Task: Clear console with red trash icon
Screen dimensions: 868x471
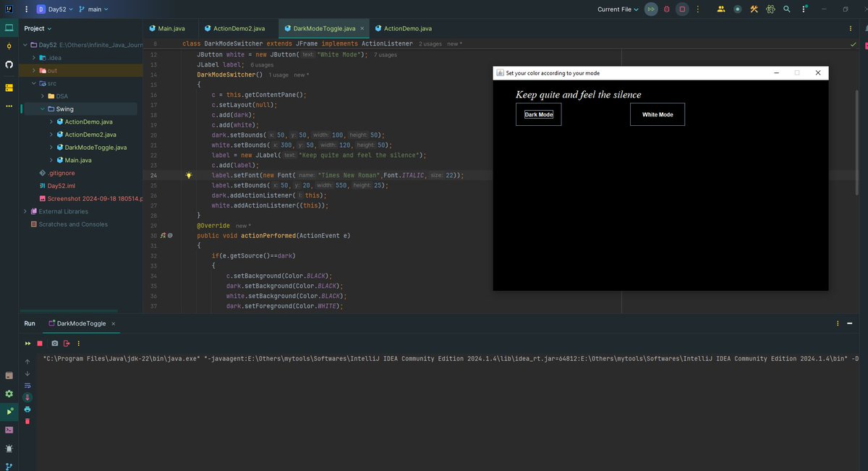Action: coord(28,421)
